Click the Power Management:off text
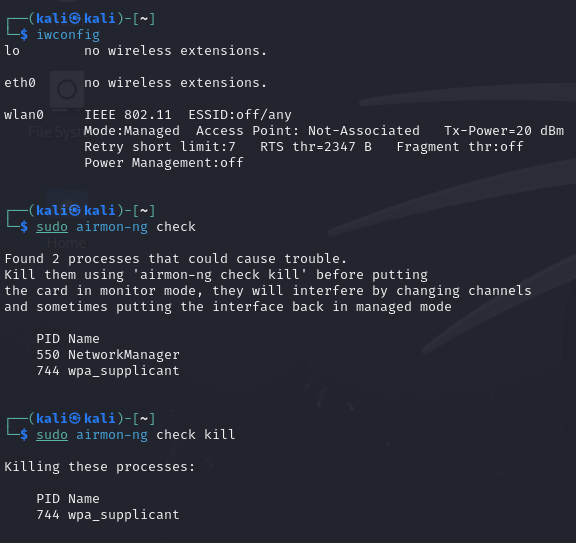Viewport: 576px width, 543px height. coord(164,163)
